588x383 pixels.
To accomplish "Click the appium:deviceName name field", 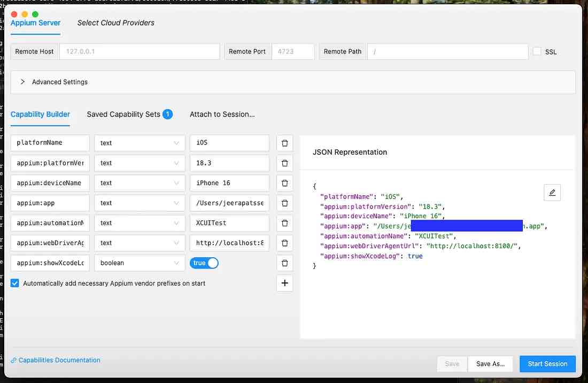I will 50,183.
